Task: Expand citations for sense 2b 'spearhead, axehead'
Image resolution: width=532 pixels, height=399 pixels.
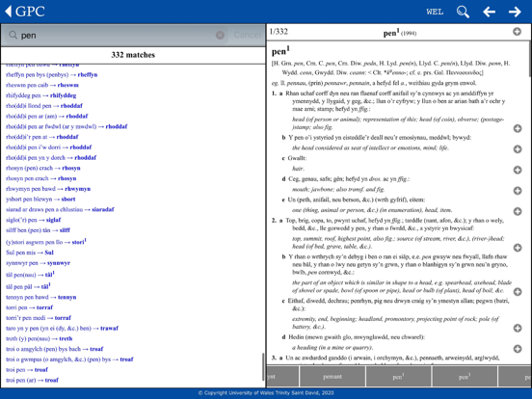Action: pyautogui.click(x=518, y=291)
